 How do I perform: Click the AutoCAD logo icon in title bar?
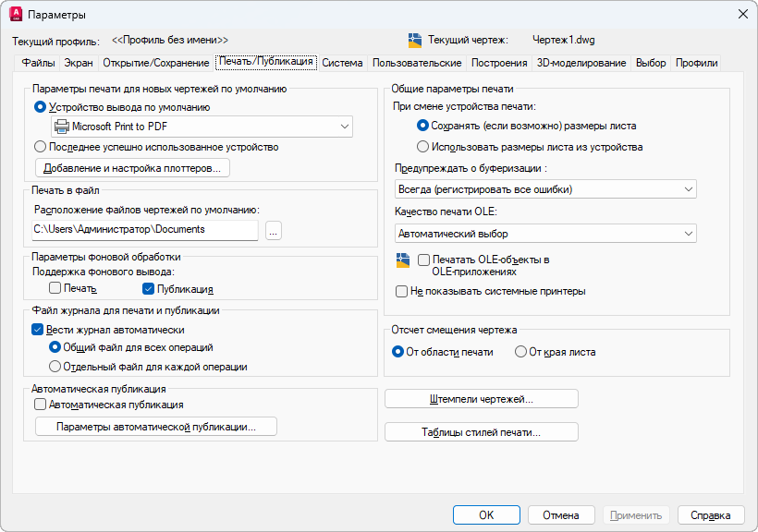pyautogui.click(x=15, y=14)
